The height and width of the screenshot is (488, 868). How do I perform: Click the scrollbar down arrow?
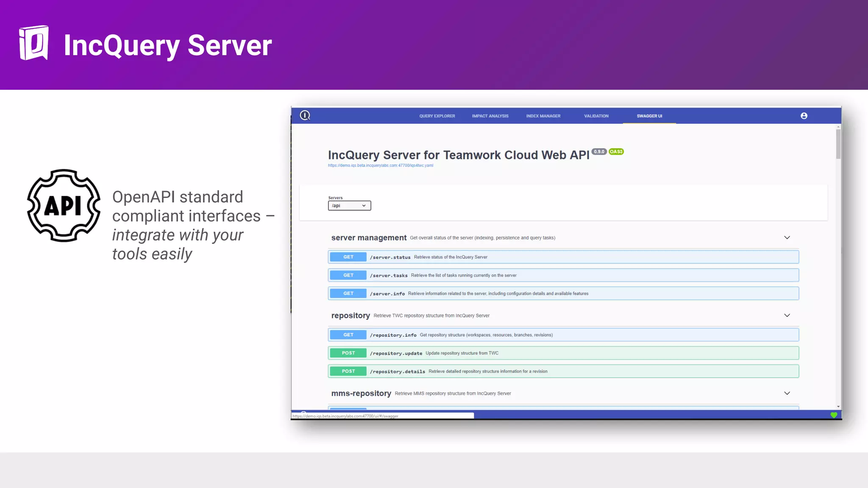point(838,406)
